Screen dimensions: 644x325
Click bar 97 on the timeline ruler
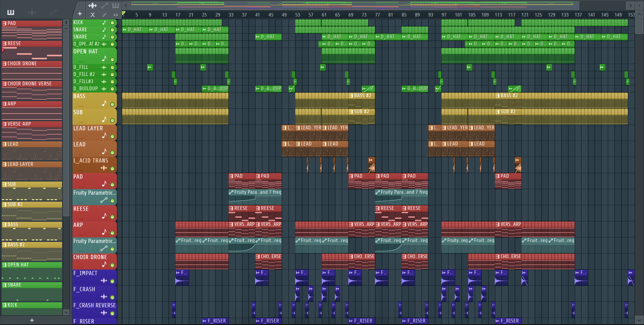[444, 15]
